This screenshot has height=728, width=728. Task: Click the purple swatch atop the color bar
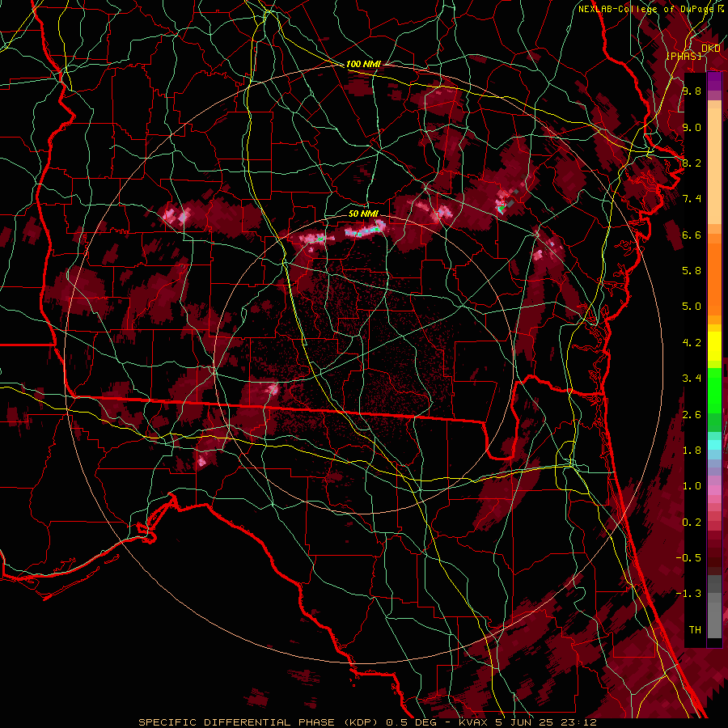tap(714, 82)
